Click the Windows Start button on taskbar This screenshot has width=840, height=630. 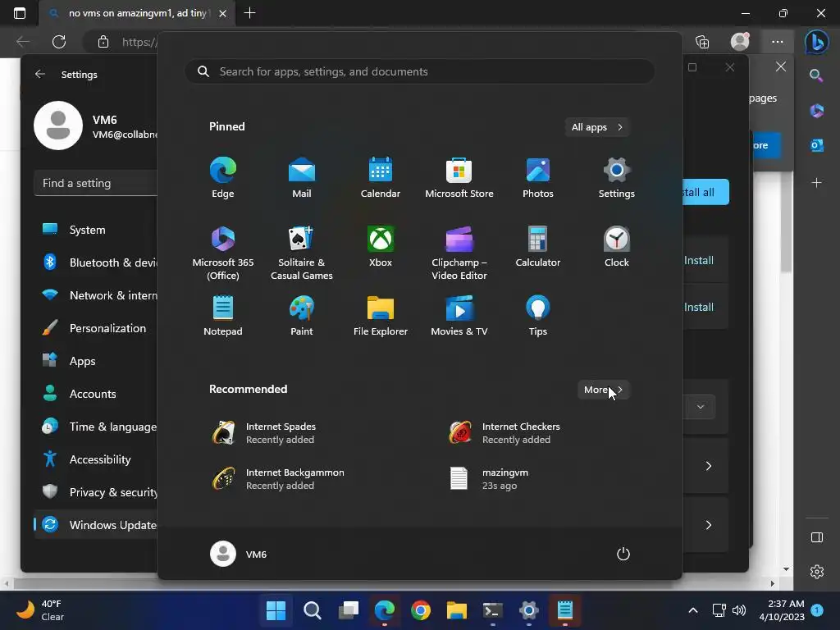276,610
